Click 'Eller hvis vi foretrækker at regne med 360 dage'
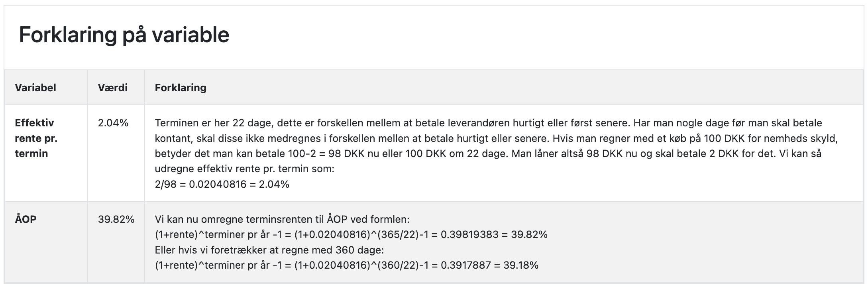Screen dimensions: 868x287 coord(269,250)
